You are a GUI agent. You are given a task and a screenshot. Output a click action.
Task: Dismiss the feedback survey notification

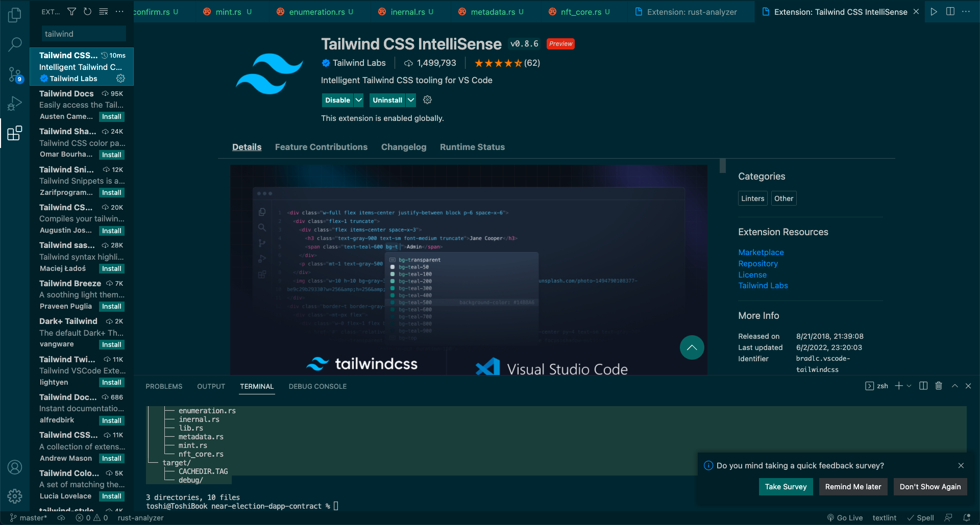pyautogui.click(x=961, y=465)
